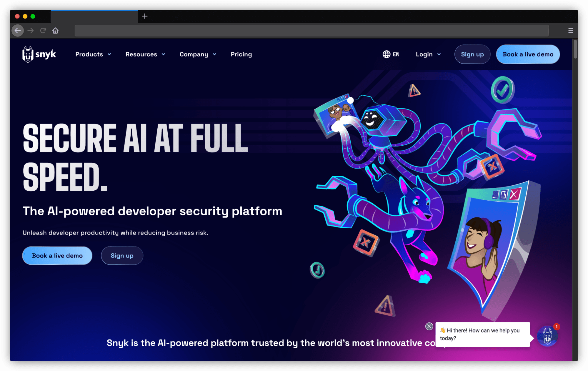588x371 pixels.
Task: Select the active browser tab
Action: (94, 16)
